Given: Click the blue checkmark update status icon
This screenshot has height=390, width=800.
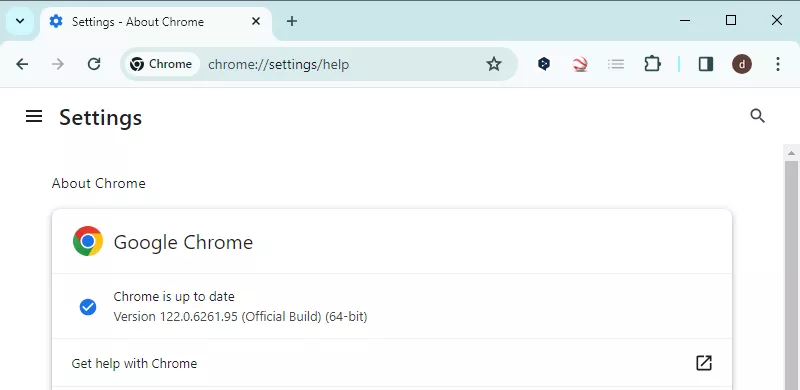Looking at the screenshot, I should click(88, 307).
